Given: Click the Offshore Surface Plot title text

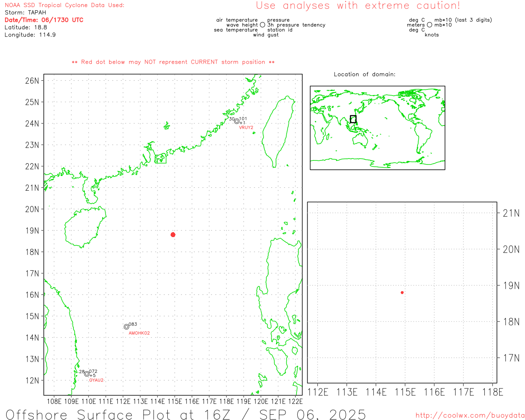Looking at the screenshot, I should coord(186,414).
